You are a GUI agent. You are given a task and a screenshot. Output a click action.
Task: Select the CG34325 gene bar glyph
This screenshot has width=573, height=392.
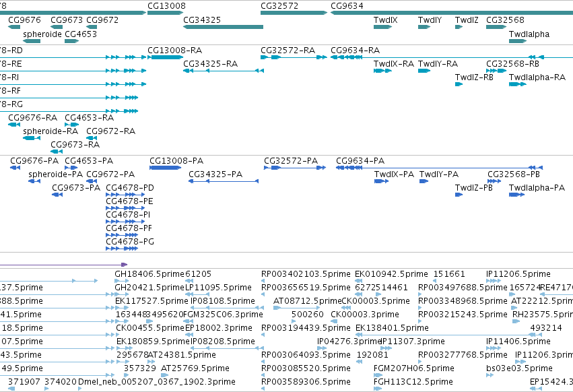click(224, 27)
